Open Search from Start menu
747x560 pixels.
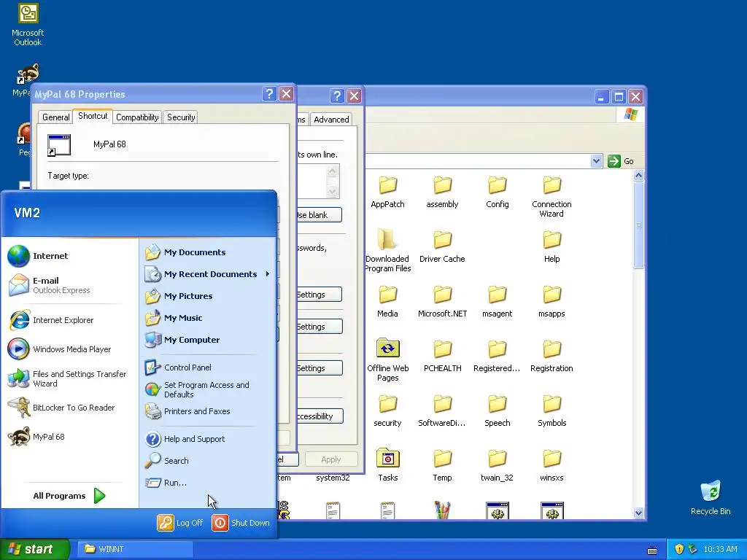[x=167, y=461]
